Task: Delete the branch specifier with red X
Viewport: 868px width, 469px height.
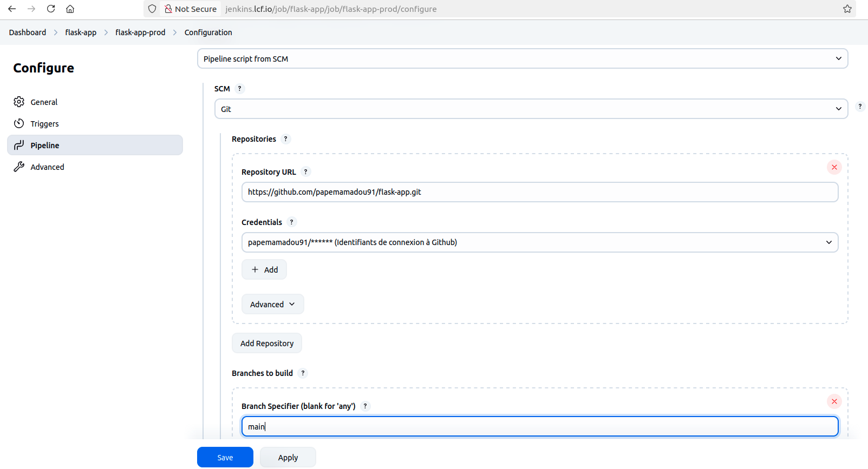Action: click(x=834, y=401)
